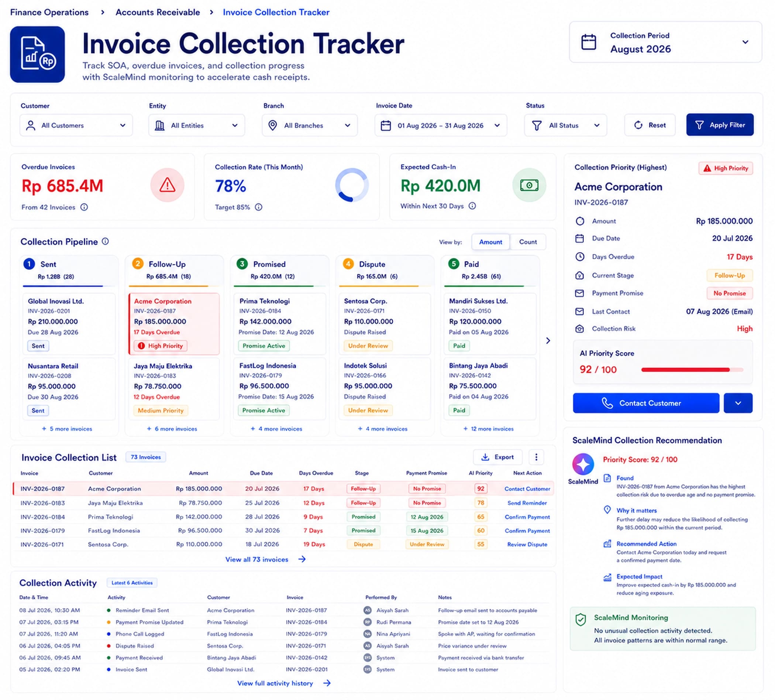The image size is (775, 700).
Task: Expand the Contact Customer options arrow
Action: pos(738,403)
